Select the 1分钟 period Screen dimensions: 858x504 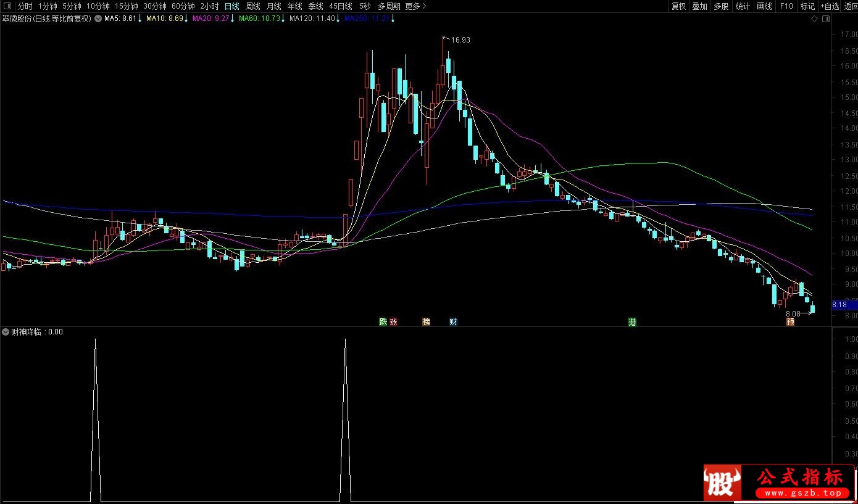(x=48, y=6)
